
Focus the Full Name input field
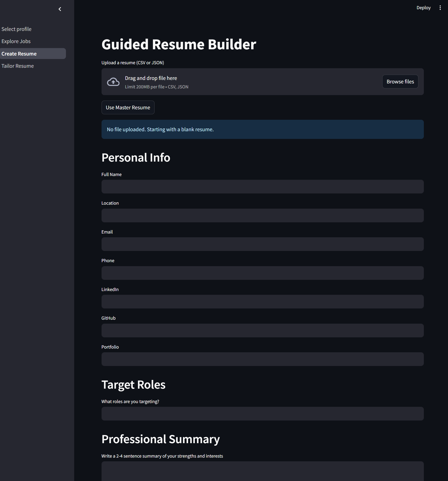click(x=262, y=187)
